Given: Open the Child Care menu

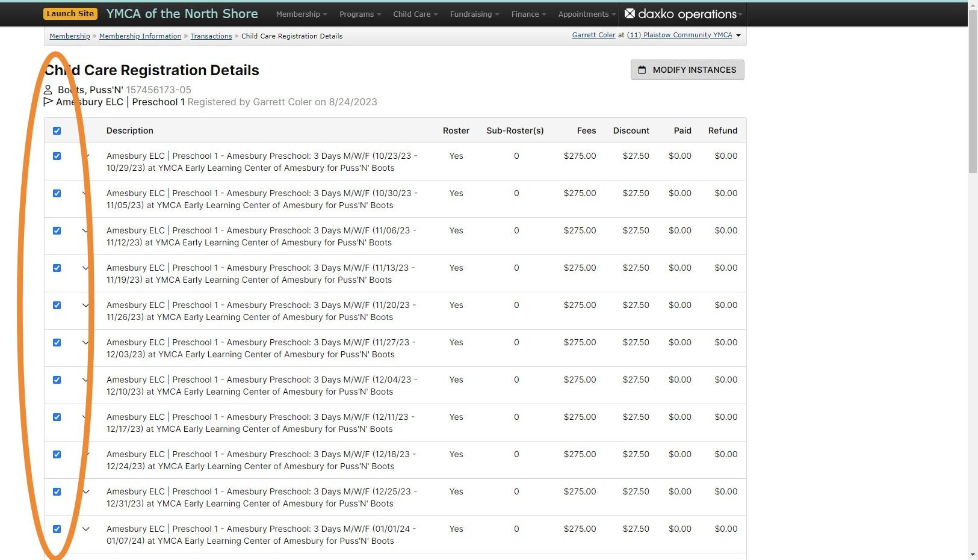Looking at the screenshot, I should coord(414,14).
